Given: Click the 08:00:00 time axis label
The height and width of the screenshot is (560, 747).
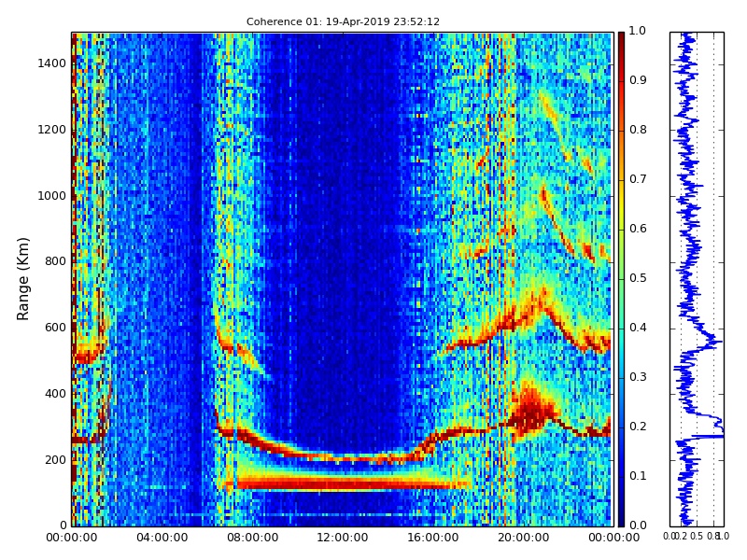Looking at the screenshot, I should tap(252, 538).
